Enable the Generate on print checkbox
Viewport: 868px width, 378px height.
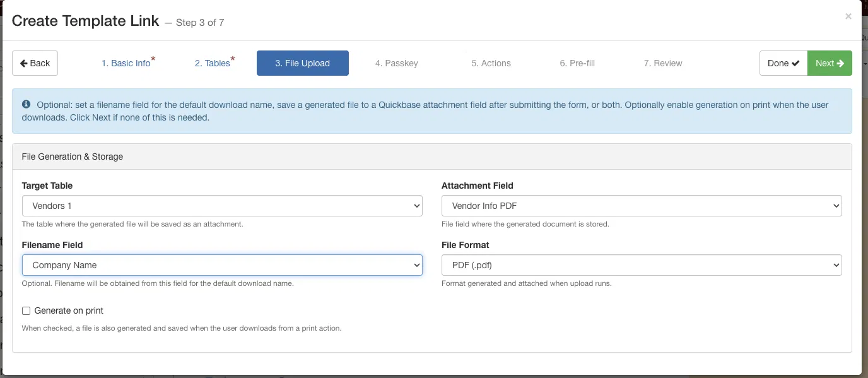(26, 310)
